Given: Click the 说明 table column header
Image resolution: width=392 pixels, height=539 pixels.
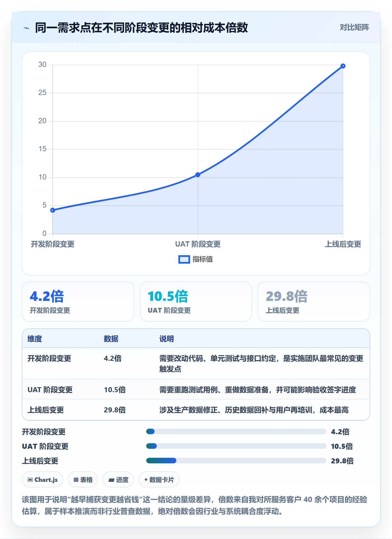Looking at the screenshot, I should [167, 339].
